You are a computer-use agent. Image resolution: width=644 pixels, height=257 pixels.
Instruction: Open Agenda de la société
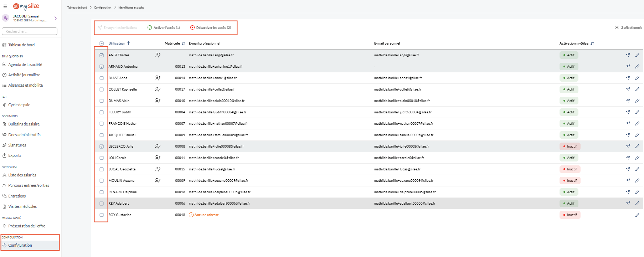pos(25,65)
